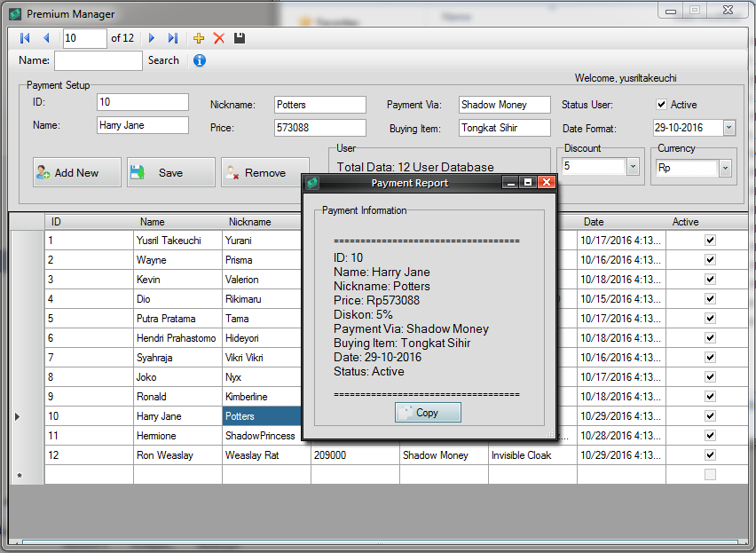
Task: Click the Copy button in Payment Report
Action: click(428, 413)
